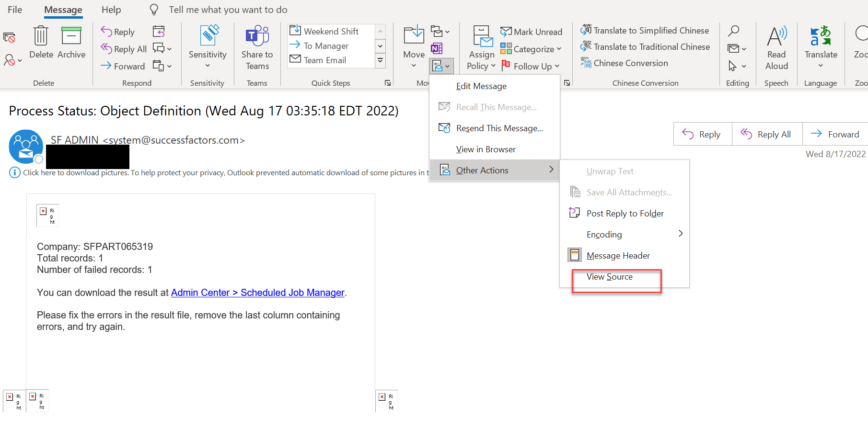Open the Select cursor dropdown

[x=737, y=66]
